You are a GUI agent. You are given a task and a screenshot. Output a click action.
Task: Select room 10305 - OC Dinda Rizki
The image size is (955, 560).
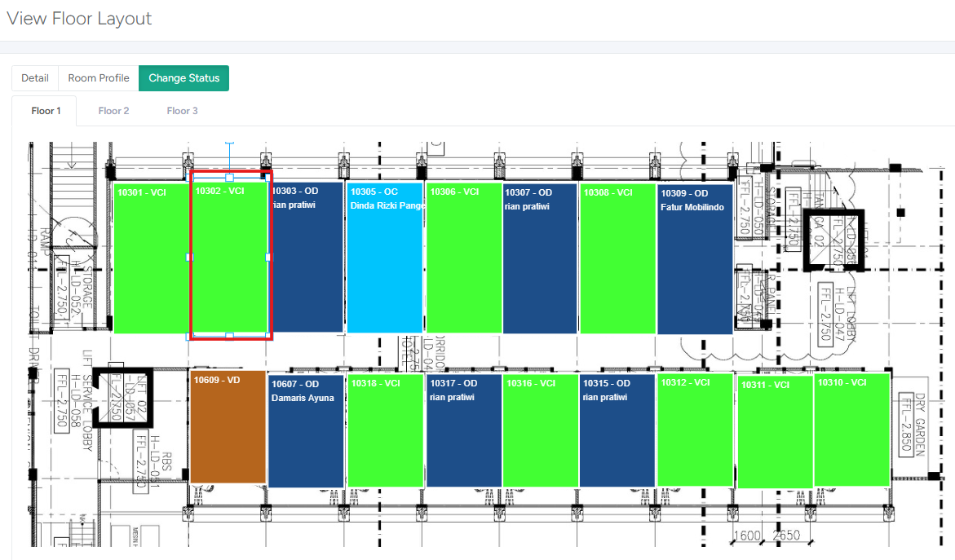[385, 257]
